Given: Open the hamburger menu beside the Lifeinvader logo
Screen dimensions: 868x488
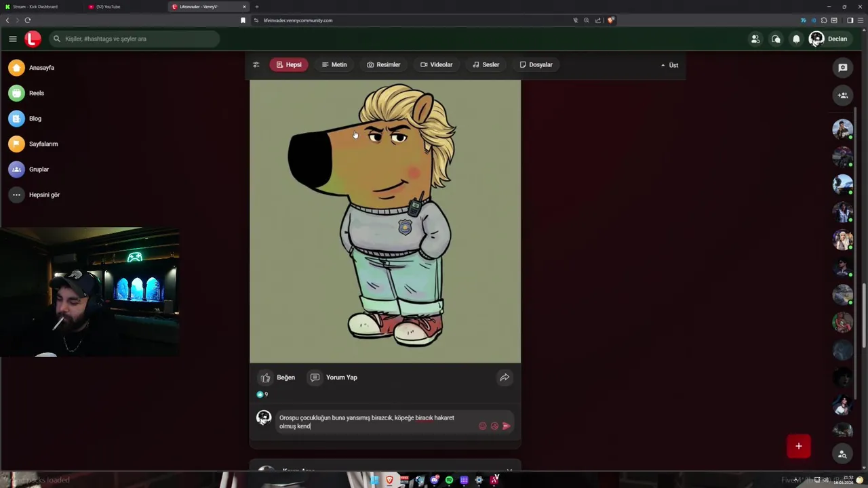Looking at the screenshot, I should coord(12,39).
